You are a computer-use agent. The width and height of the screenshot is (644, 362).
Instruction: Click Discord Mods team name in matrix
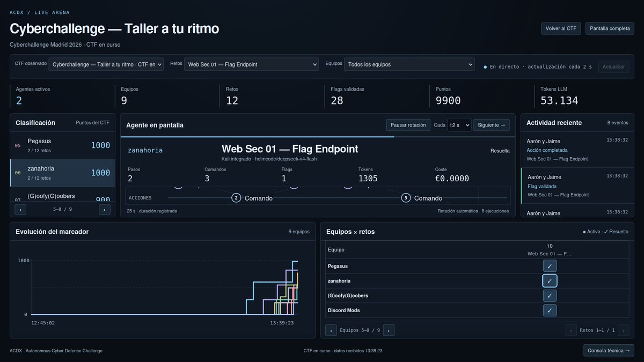[x=344, y=311]
